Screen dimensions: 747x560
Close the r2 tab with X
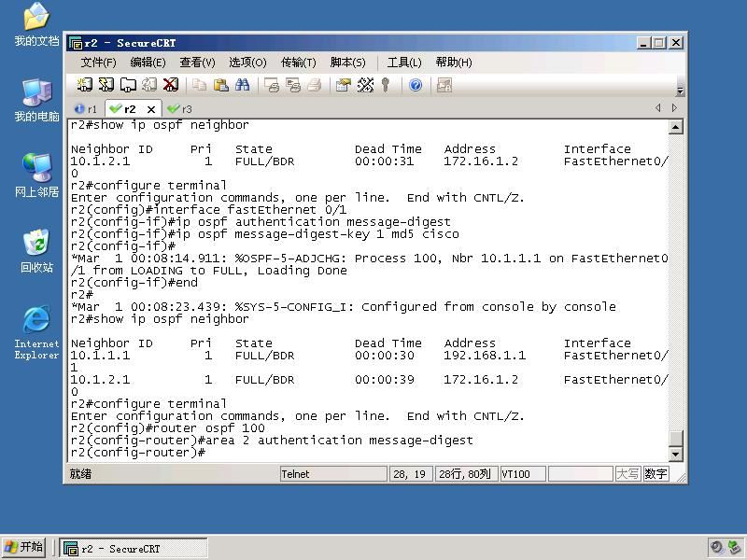click(151, 109)
